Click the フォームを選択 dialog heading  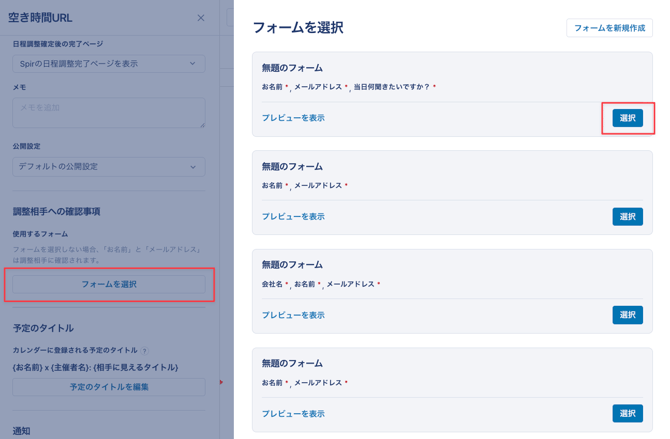point(297,28)
